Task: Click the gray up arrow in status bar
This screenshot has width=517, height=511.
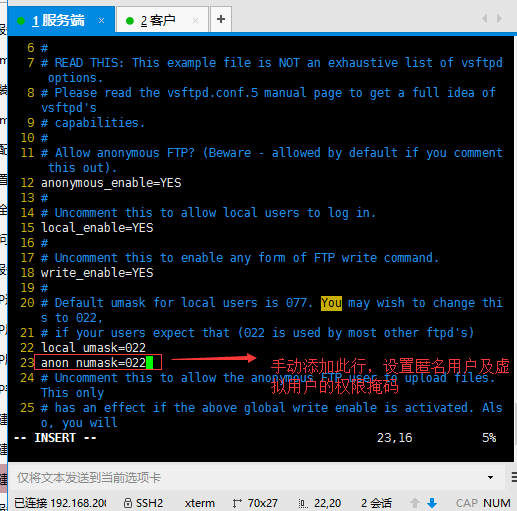Action: tap(415, 503)
